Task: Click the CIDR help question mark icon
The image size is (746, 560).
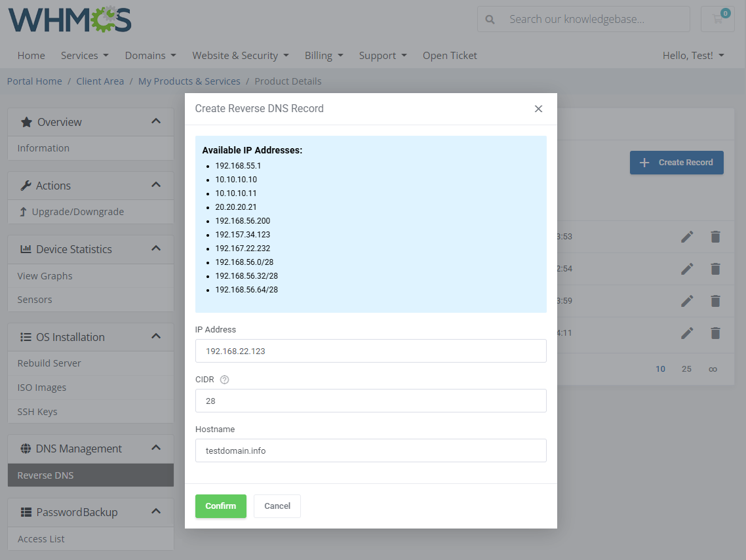Action: click(x=224, y=379)
